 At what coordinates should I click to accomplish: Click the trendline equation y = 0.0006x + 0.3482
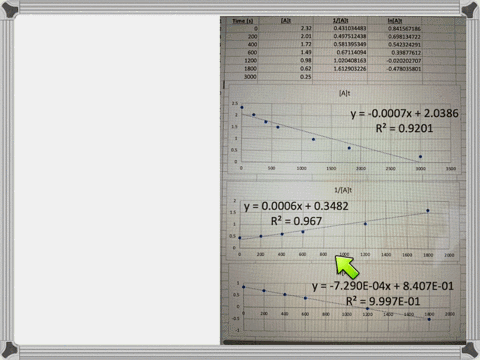[296, 206]
